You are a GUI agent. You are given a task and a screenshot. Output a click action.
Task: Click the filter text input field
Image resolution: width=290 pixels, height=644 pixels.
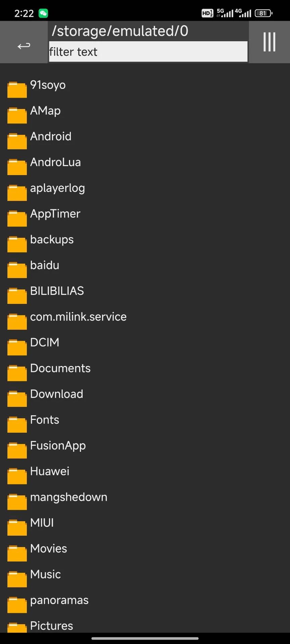click(x=148, y=52)
